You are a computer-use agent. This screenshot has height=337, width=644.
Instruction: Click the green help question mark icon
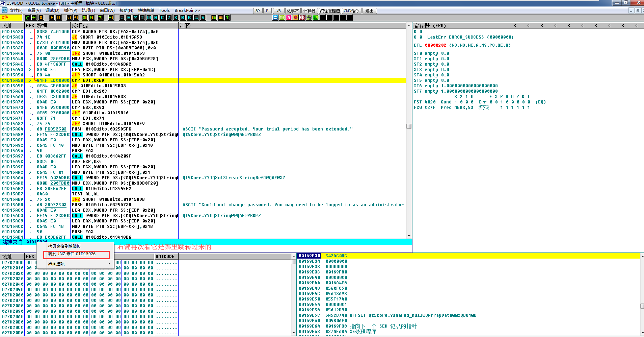[x=227, y=18]
